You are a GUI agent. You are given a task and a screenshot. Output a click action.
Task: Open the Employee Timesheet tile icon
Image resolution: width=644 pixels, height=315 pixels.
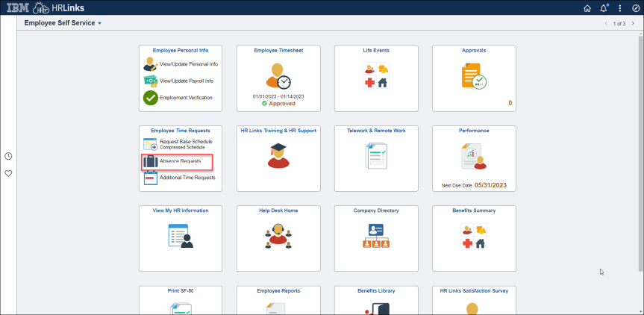[x=278, y=75]
